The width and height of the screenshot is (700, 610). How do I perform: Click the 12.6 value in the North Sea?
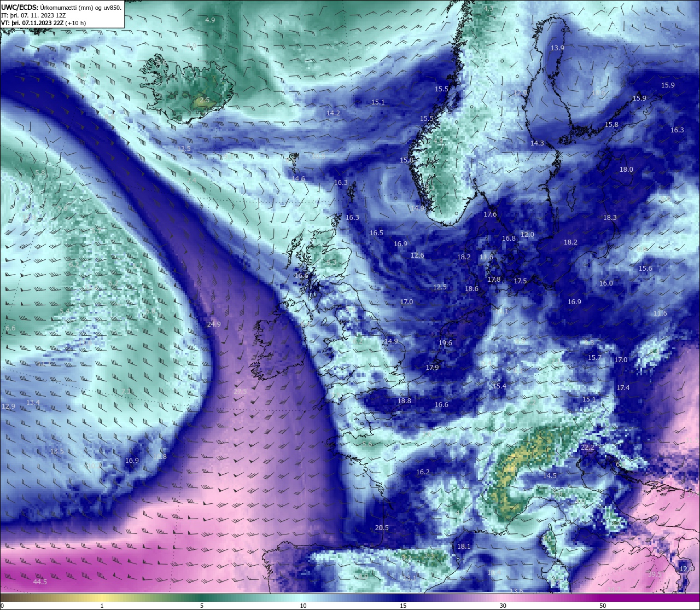click(x=417, y=255)
